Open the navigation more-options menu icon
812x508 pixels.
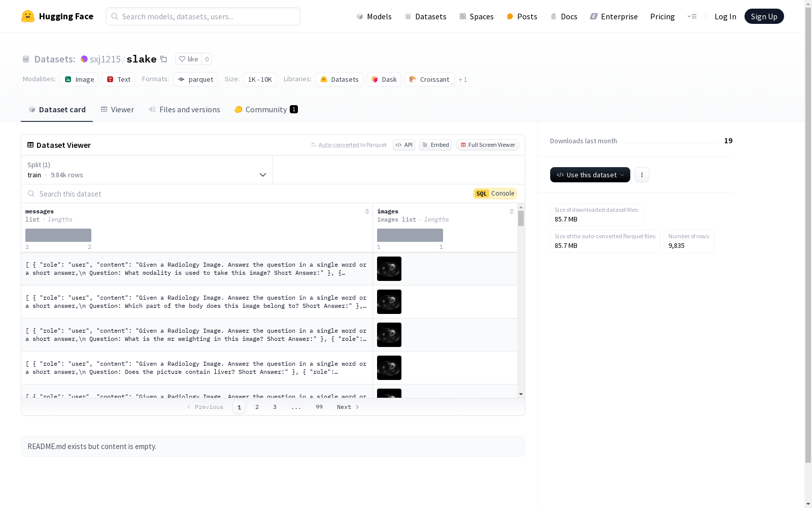pos(692,16)
